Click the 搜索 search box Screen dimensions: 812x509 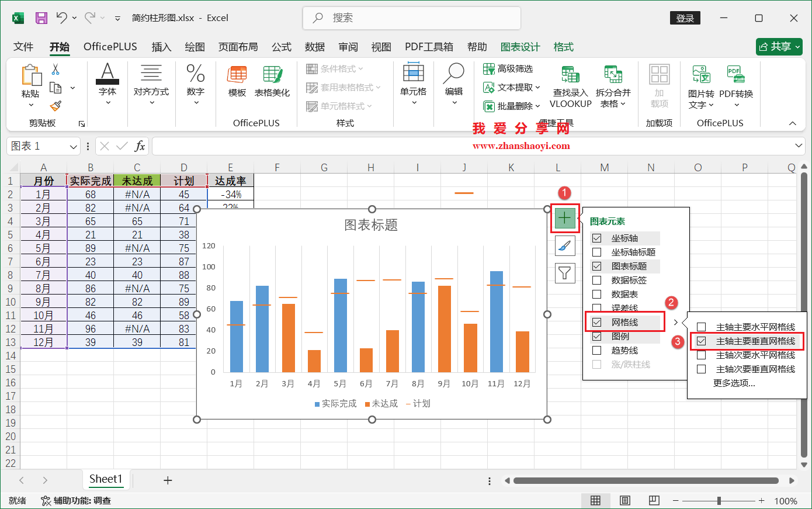click(x=411, y=18)
